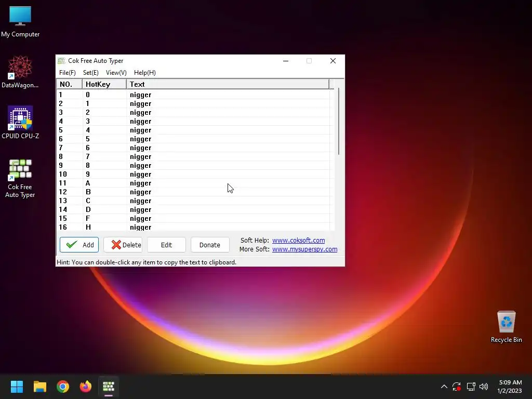This screenshot has width=532, height=399.
Task: Launch the CPUID CPU-Z desktop shortcut
Action: [x=20, y=123]
